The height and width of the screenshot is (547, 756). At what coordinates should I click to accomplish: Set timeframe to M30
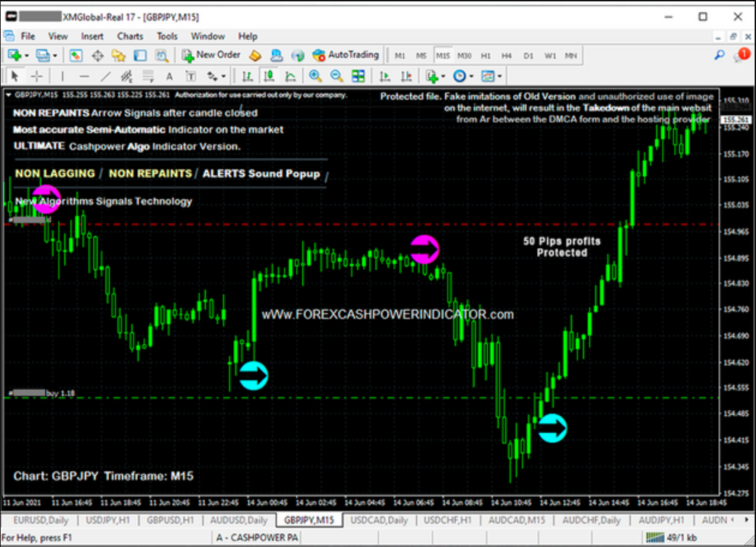464,56
